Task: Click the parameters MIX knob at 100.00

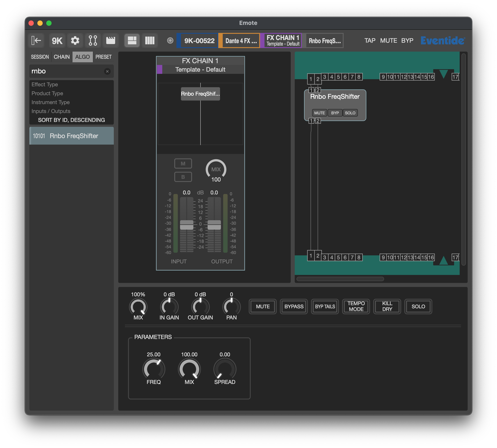Action: coord(189,369)
